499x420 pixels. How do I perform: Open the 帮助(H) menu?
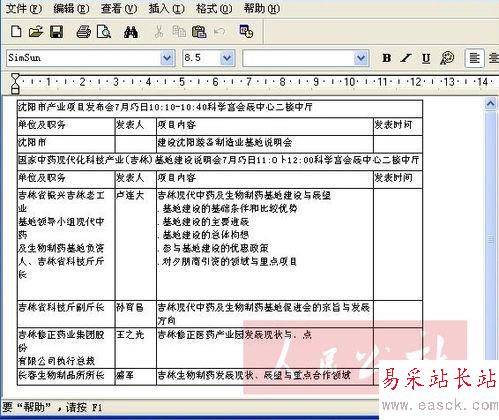tap(262, 8)
